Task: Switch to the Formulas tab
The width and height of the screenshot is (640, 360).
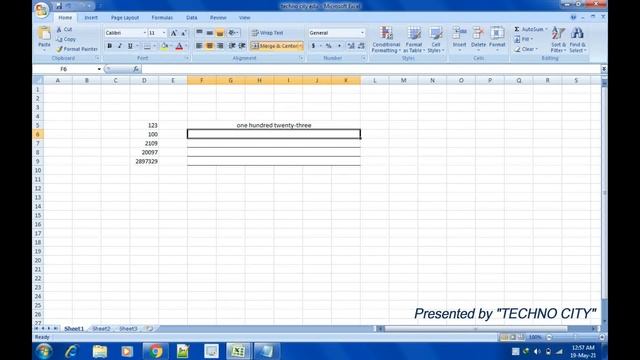Action: [x=162, y=18]
